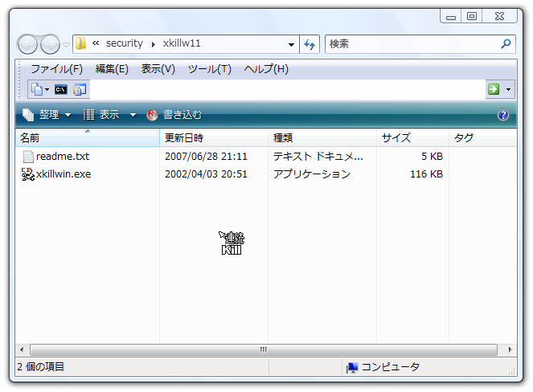Click the xkillwin.exe skull icon
Viewport: 533px width, 392px height.
click(x=28, y=174)
